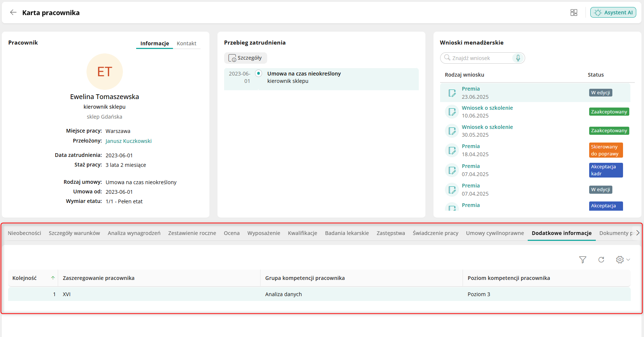
Task: Select the Analiza danych table cell
Action: point(361,294)
